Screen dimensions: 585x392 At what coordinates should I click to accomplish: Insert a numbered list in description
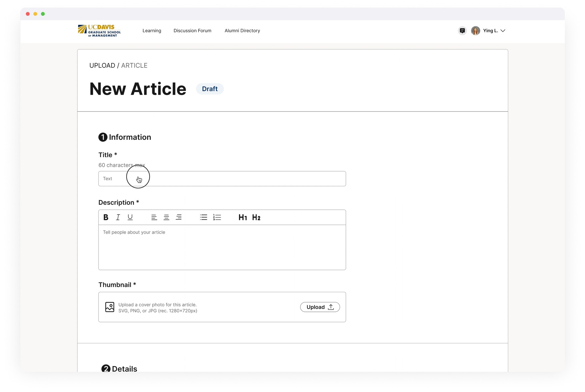(217, 217)
